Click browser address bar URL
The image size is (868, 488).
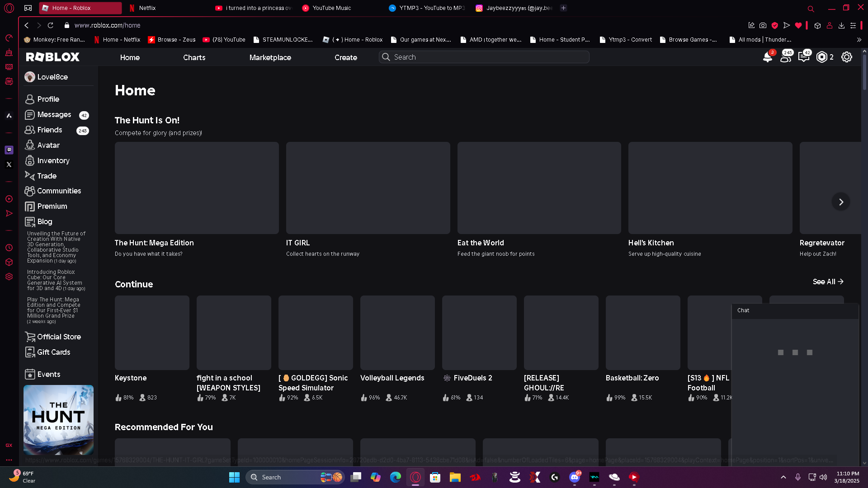[x=107, y=25]
